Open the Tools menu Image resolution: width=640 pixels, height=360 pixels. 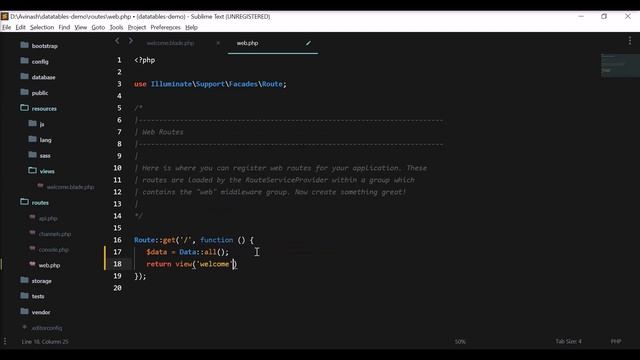(116, 27)
